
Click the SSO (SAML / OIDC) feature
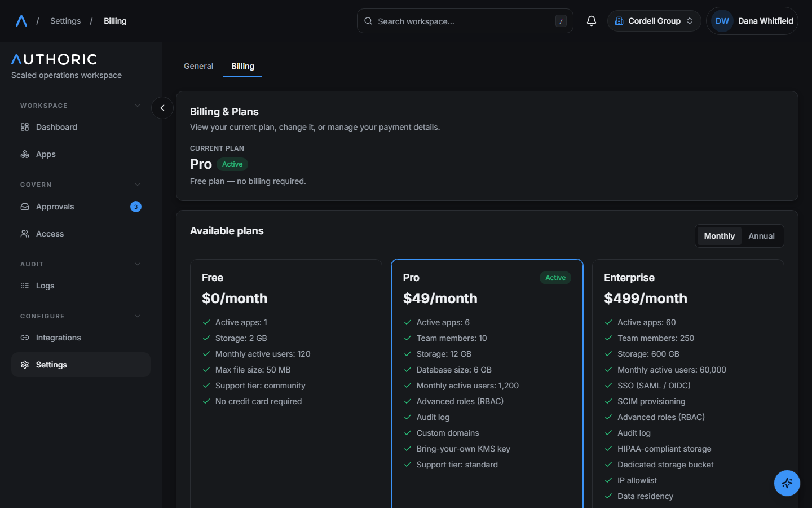pyautogui.click(x=654, y=386)
